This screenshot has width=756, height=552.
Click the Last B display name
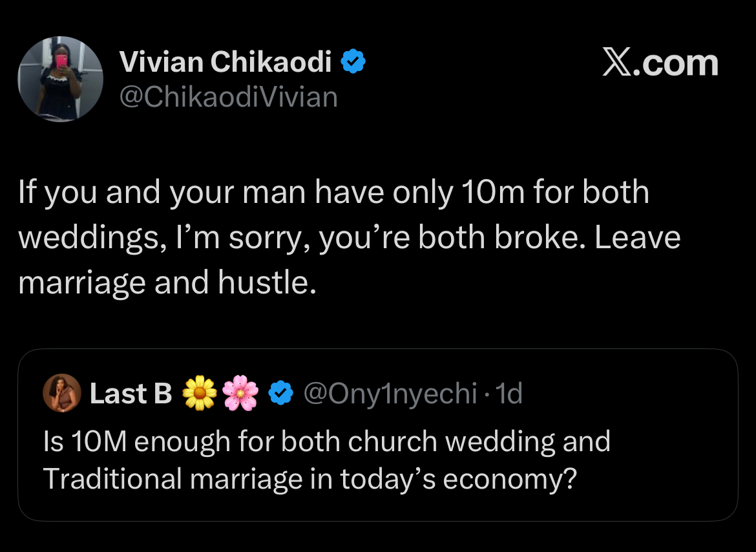(x=131, y=394)
